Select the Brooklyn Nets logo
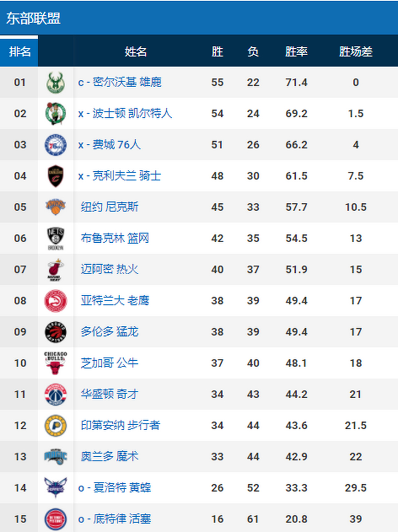 click(x=56, y=238)
